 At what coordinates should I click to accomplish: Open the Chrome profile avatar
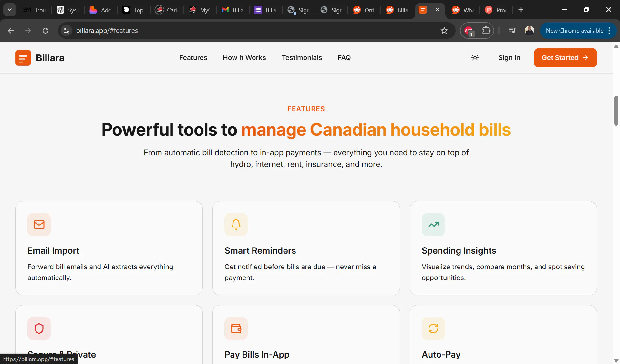click(530, 31)
